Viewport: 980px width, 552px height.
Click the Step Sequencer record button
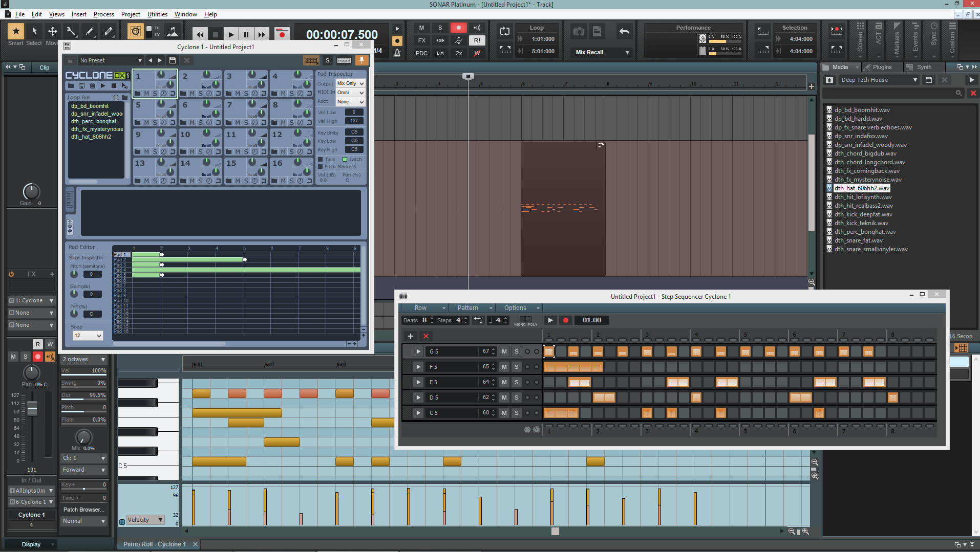566,320
